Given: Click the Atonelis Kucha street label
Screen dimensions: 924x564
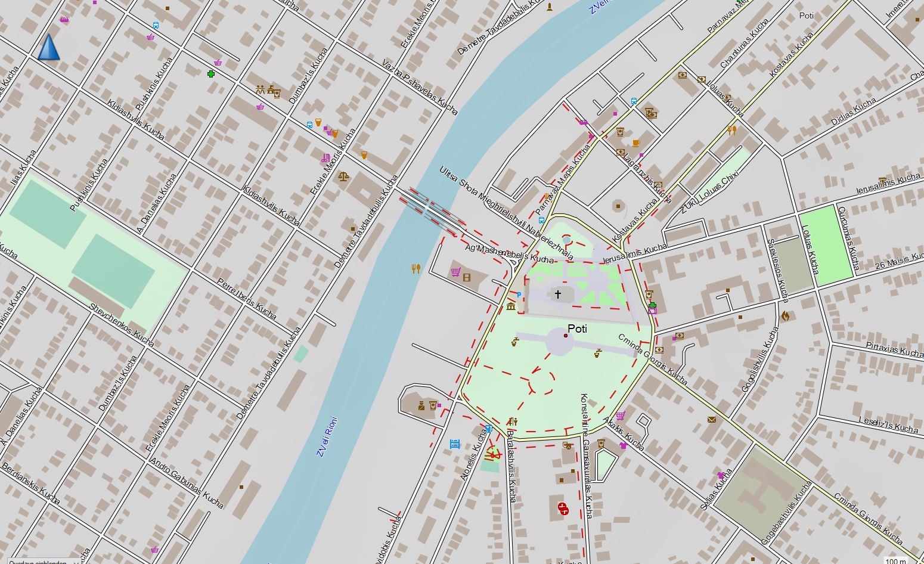Looking at the screenshot, I should 474,455.
